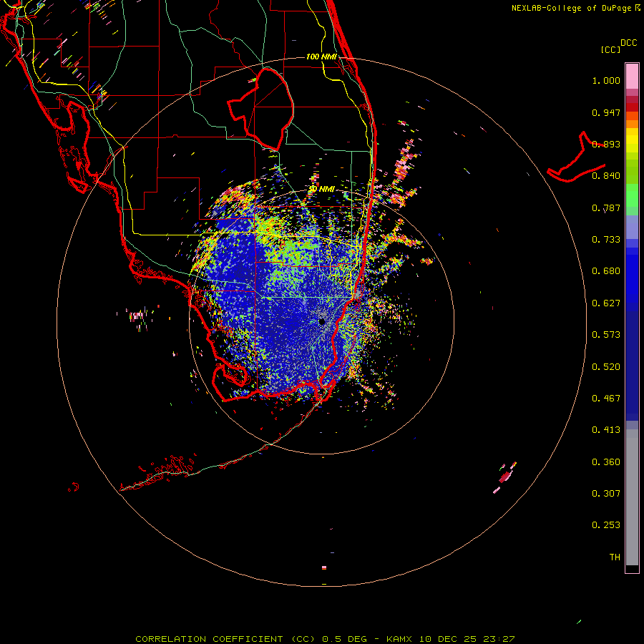Select the 0.307 scale value
Image resolution: width=644 pixels, height=644 pixels.
click(x=606, y=494)
